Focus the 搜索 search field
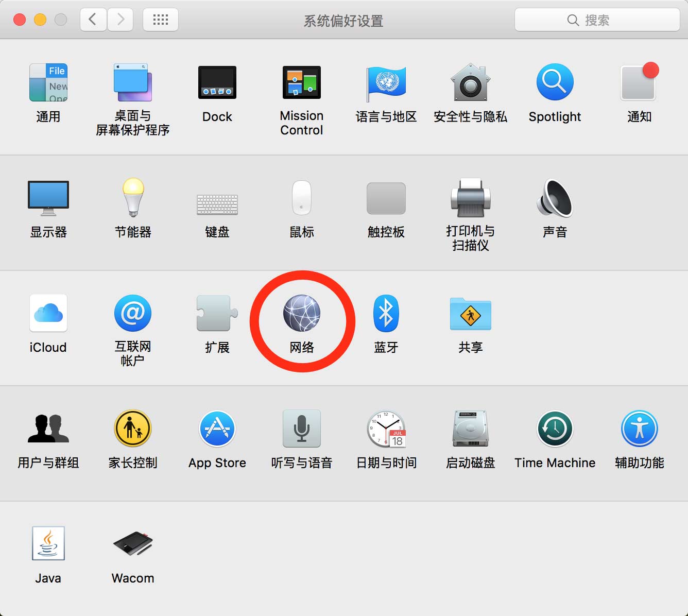Screen dimensions: 688x616 coord(597,20)
